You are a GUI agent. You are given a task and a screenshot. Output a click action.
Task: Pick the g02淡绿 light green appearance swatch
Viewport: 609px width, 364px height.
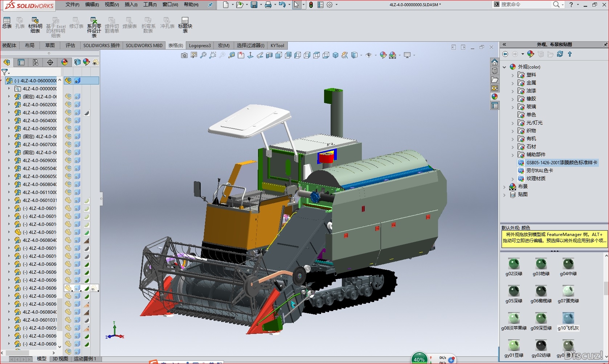pos(514,268)
